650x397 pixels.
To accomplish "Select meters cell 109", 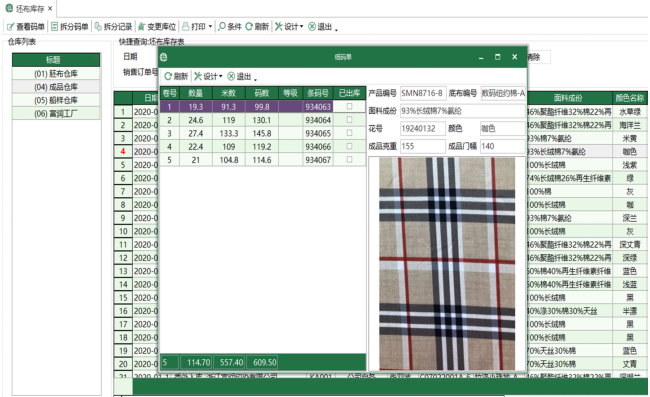I will coord(228,147).
